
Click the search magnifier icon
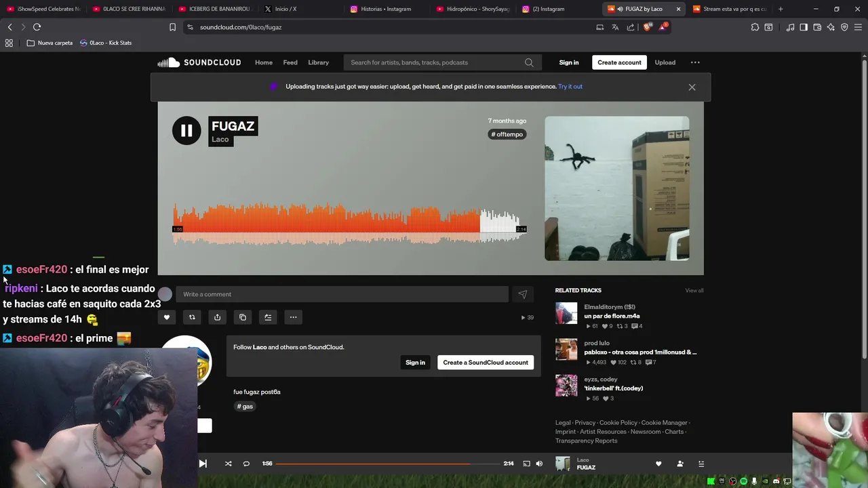(529, 62)
